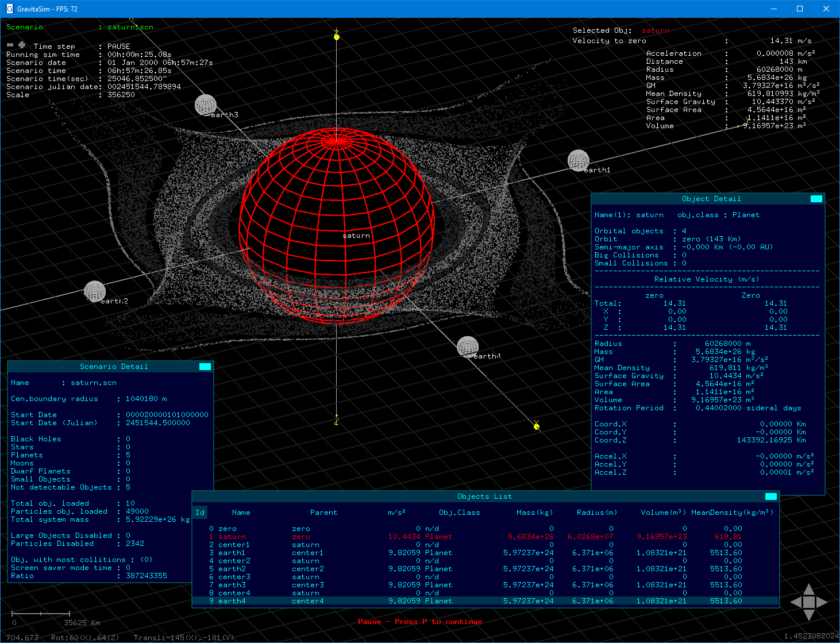Image resolution: width=840 pixels, height=643 pixels.
Task: Click Radius(m) column header
Action: 597,513
